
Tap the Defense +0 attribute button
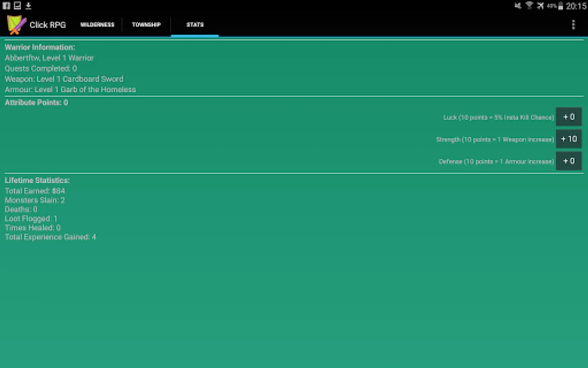[569, 161]
